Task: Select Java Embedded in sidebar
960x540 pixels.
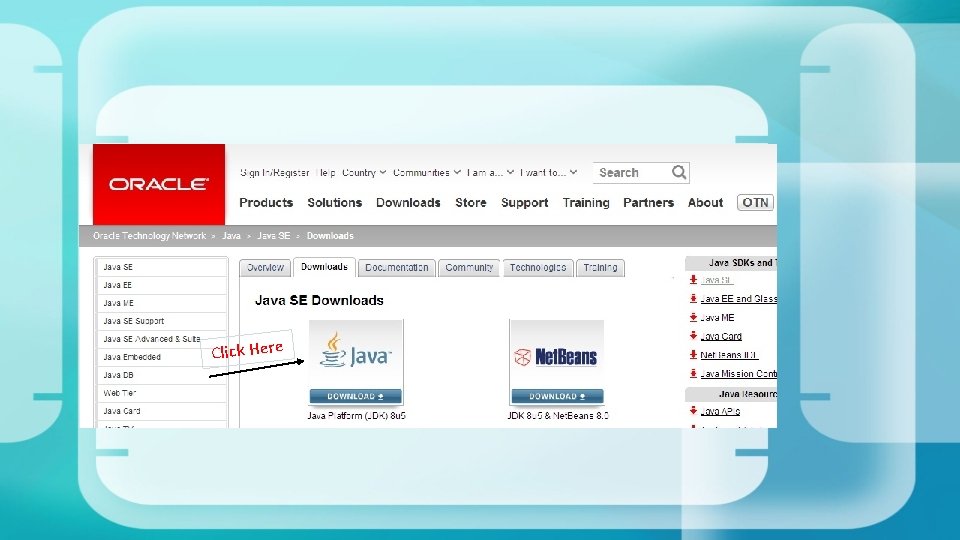Action: click(x=162, y=357)
